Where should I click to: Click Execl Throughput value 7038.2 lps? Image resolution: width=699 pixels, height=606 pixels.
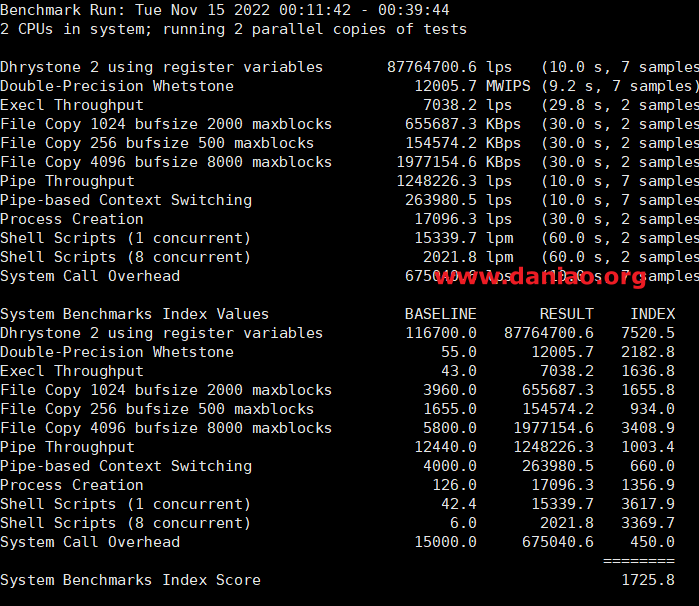[x=467, y=105]
